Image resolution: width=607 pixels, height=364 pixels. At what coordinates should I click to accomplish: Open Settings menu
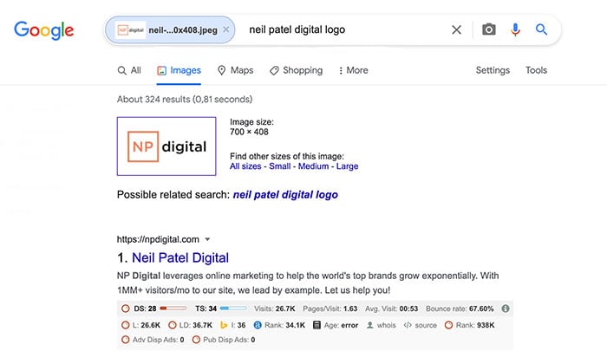493,70
